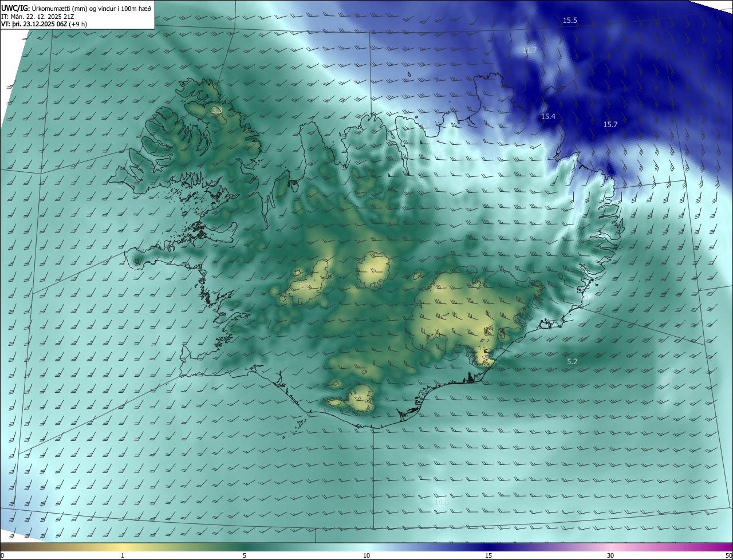Click the color scale label 50
Viewport: 733px width, 560px height.
(728, 555)
